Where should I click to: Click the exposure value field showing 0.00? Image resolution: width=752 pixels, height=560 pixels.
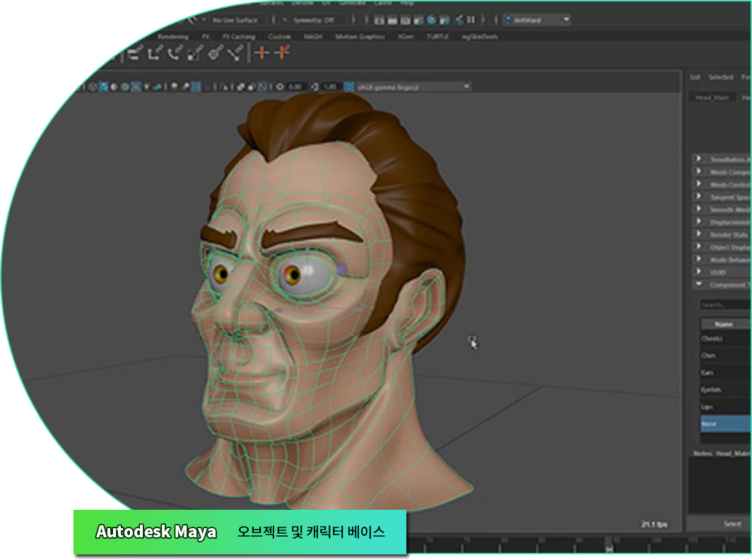(x=295, y=87)
